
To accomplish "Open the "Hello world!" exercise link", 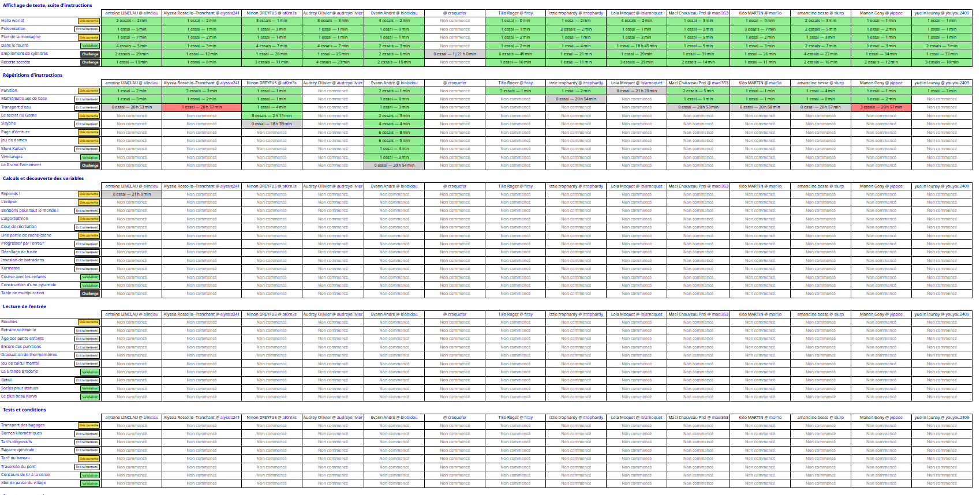I will [x=13, y=21].
